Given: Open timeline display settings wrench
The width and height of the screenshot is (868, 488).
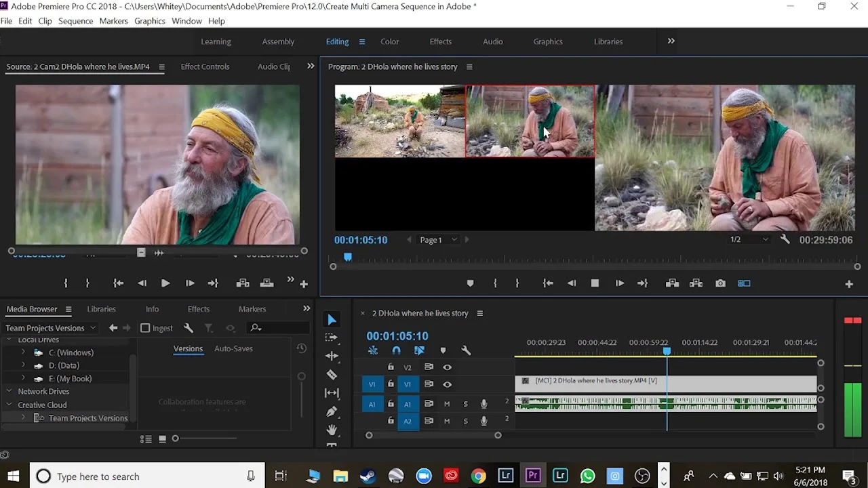Looking at the screenshot, I should pos(466,350).
